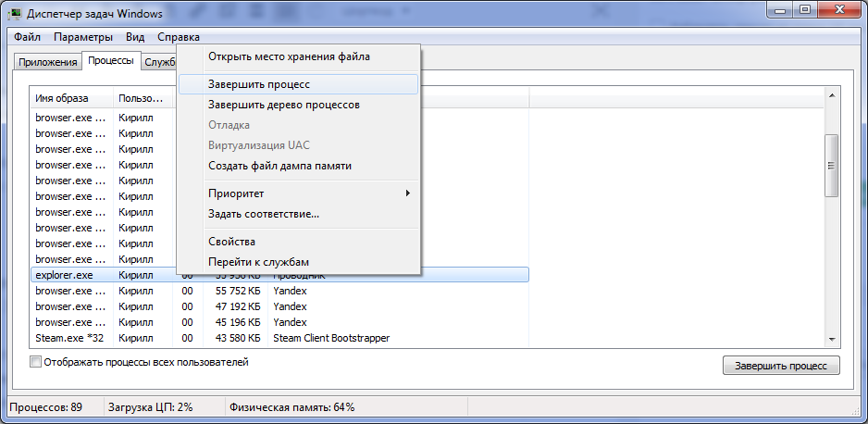Select the Steam.exe *32 process row
Screen dimensions: 868x424
(279, 338)
